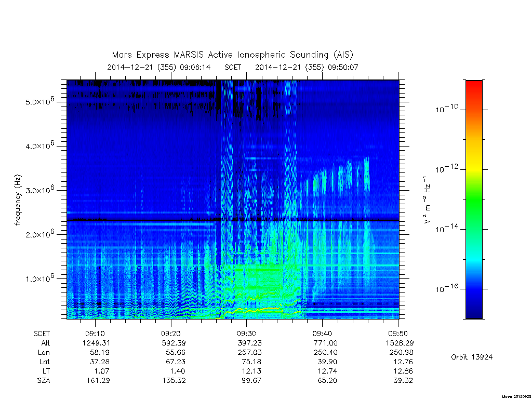Click the 'Orbit 13924' label
The width and height of the screenshot is (532, 399).
(x=472, y=357)
